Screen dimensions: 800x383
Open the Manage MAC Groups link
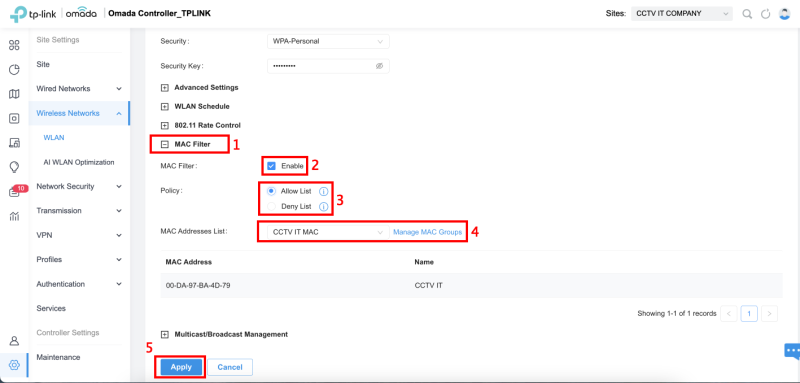pos(428,232)
